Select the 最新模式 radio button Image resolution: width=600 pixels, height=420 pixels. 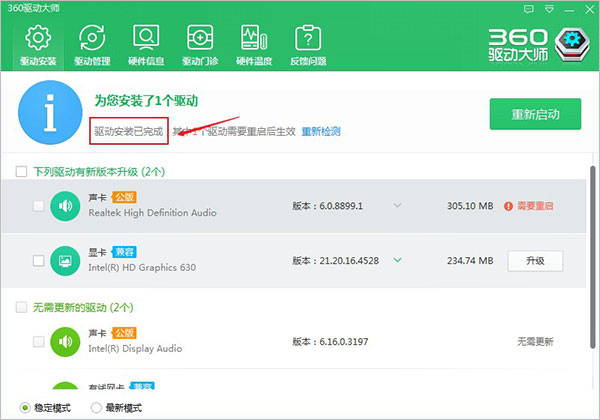point(96,407)
